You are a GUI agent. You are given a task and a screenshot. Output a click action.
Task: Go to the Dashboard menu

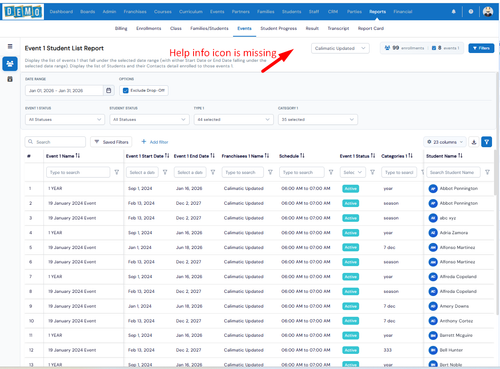pos(61,12)
